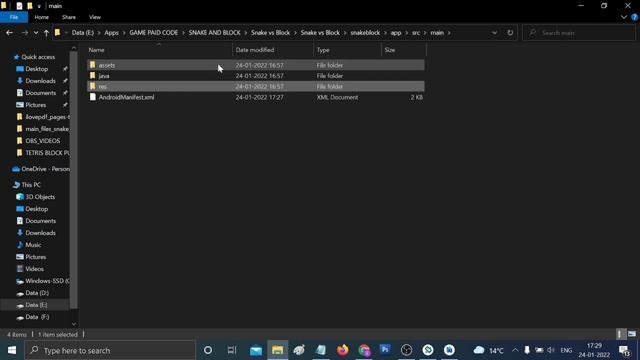Open the TETRIS BLOCK folder shortcut
Image resolution: width=640 pixels, height=360 pixels.
[47, 153]
